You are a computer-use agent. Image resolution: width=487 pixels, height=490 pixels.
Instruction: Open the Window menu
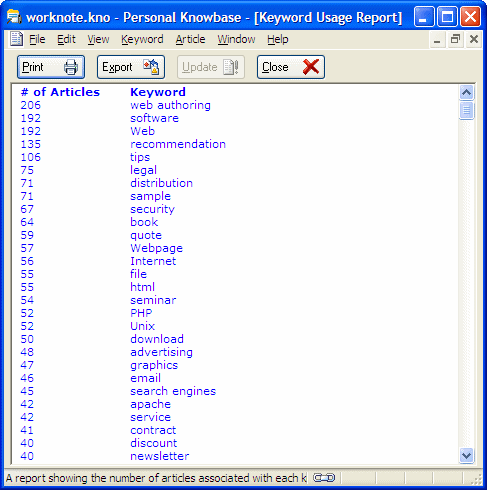pyautogui.click(x=236, y=39)
